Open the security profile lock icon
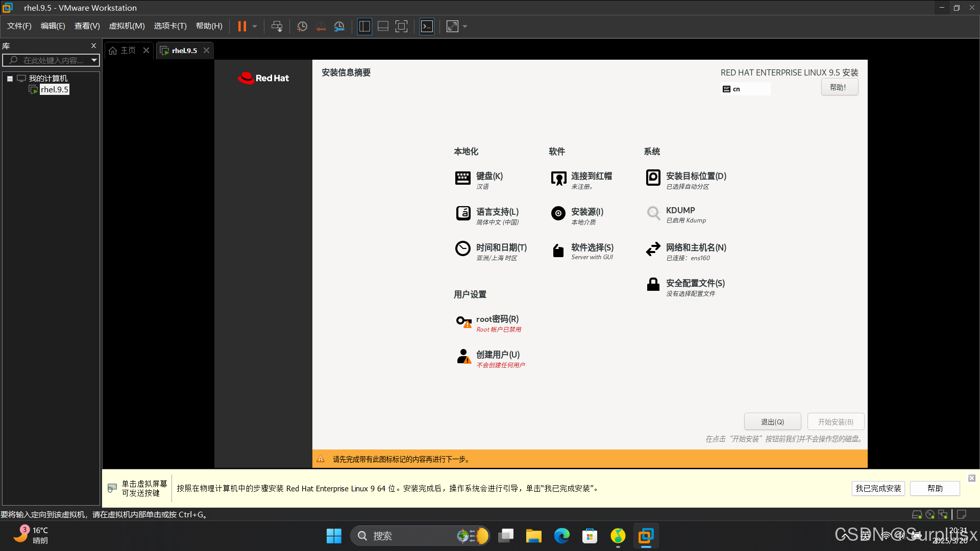This screenshot has height=551, width=980. [653, 285]
